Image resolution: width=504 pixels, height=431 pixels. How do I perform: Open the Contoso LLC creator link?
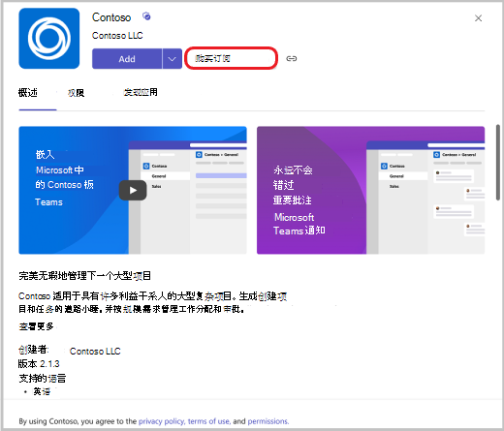tap(95, 351)
